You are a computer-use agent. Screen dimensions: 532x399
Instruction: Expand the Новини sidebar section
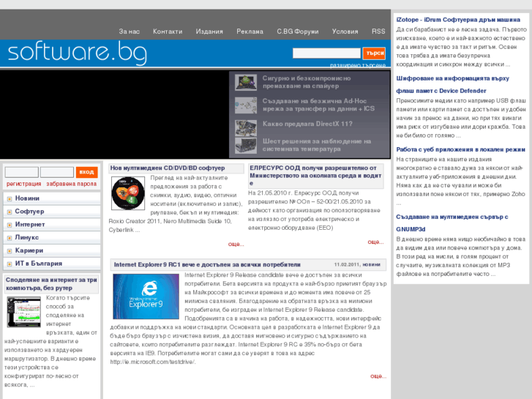pyautogui.click(x=52, y=198)
